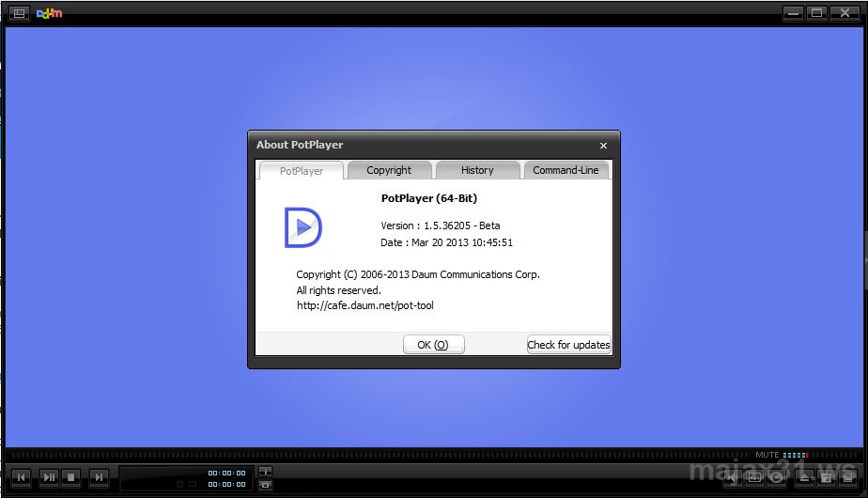The image size is (868, 498).
Task: Open the control panel icon
Action: point(826,478)
